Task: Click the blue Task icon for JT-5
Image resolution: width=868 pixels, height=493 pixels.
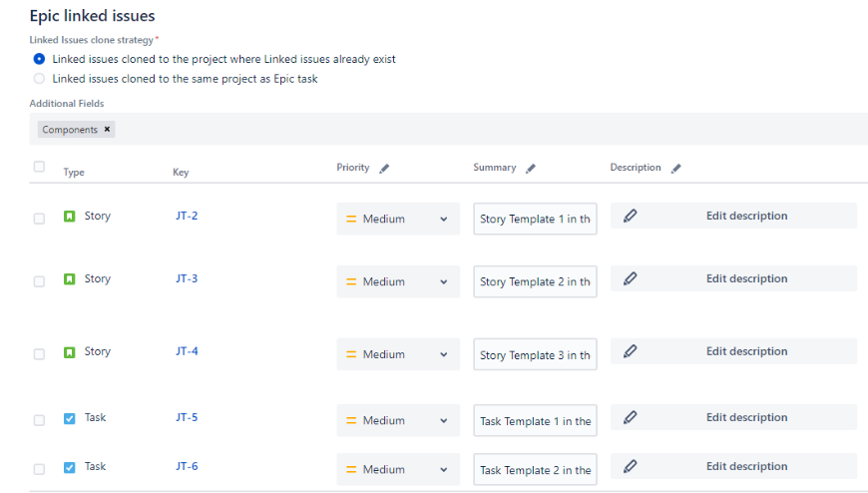Action: [70, 418]
